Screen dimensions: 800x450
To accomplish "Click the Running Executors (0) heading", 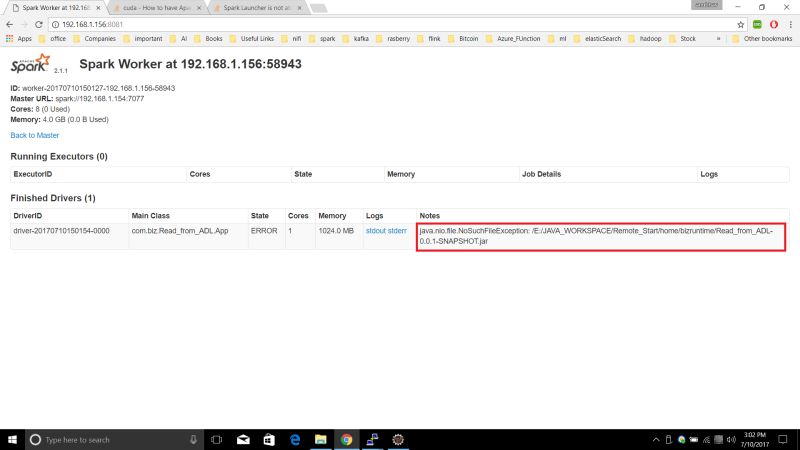I will click(x=59, y=157).
